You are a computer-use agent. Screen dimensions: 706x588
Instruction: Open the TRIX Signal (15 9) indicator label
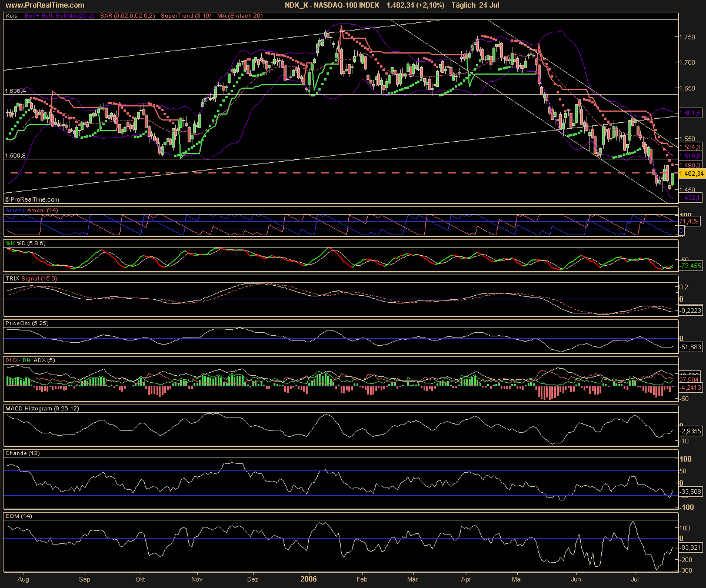pos(31,278)
